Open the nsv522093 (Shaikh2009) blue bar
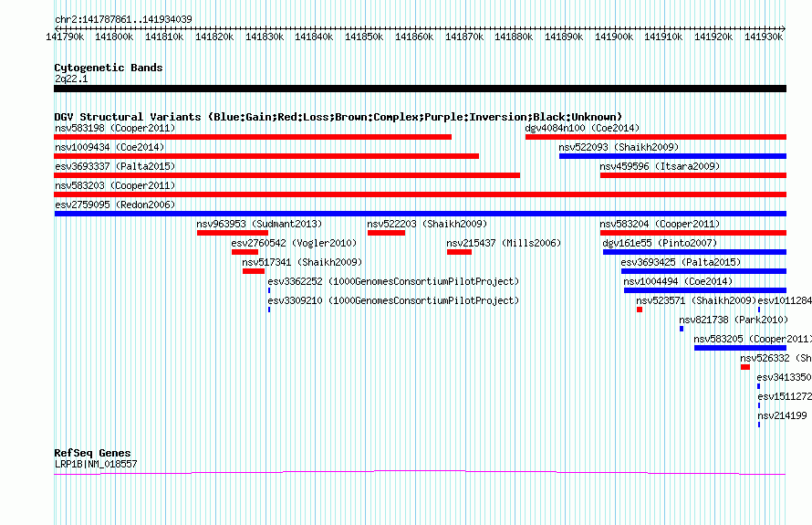Viewport: 812px width, 525px height. pyautogui.click(x=672, y=156)
